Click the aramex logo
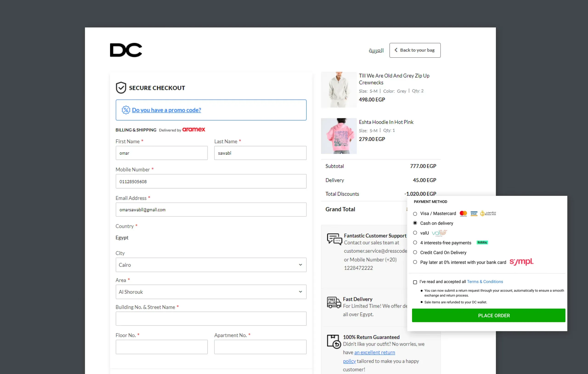 (x=194, y=129)
